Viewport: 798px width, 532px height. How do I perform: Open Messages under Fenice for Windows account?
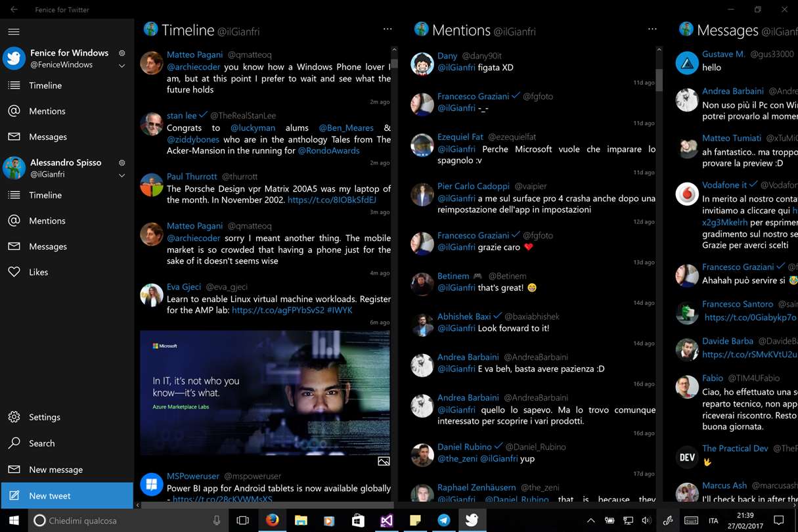67,137
